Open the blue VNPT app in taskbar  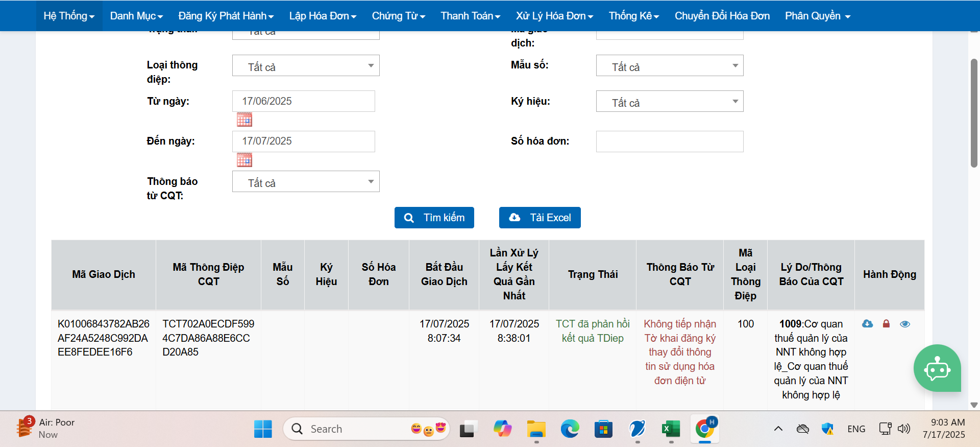point(637,429)
